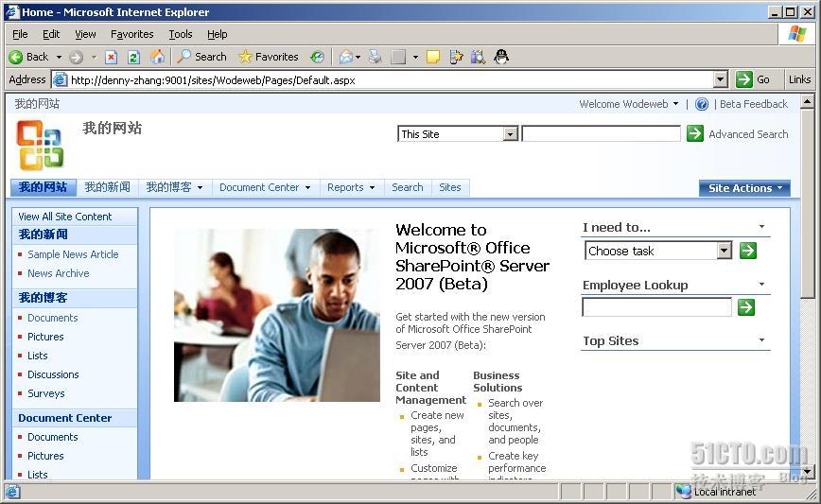Image resolution: width=821 pixels, height=504 pixels.
Task: Open the Search navigation tab
Action: (x=408, y=187)
